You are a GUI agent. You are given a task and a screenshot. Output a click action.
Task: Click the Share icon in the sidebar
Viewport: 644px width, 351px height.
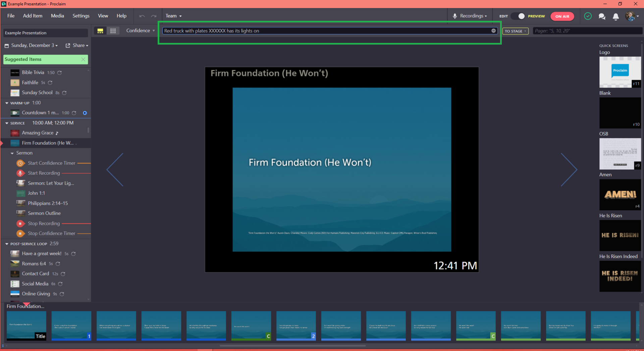pyautogui.click(x=68, y=45)
